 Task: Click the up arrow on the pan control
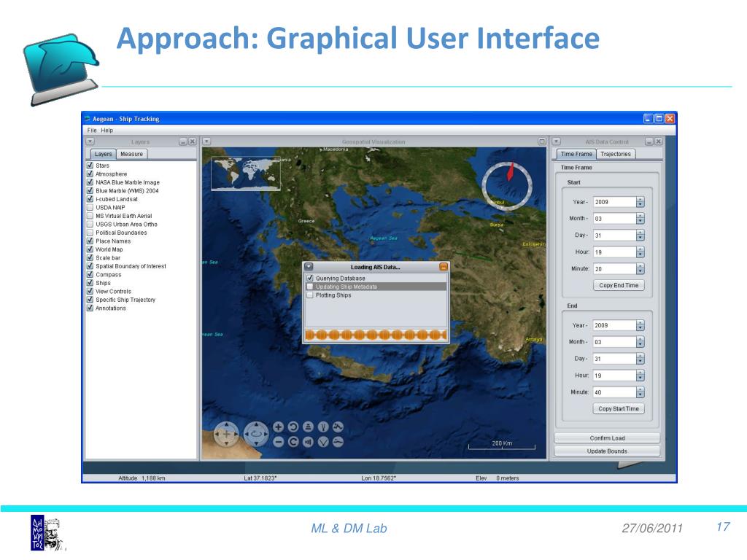click(226, 424)
